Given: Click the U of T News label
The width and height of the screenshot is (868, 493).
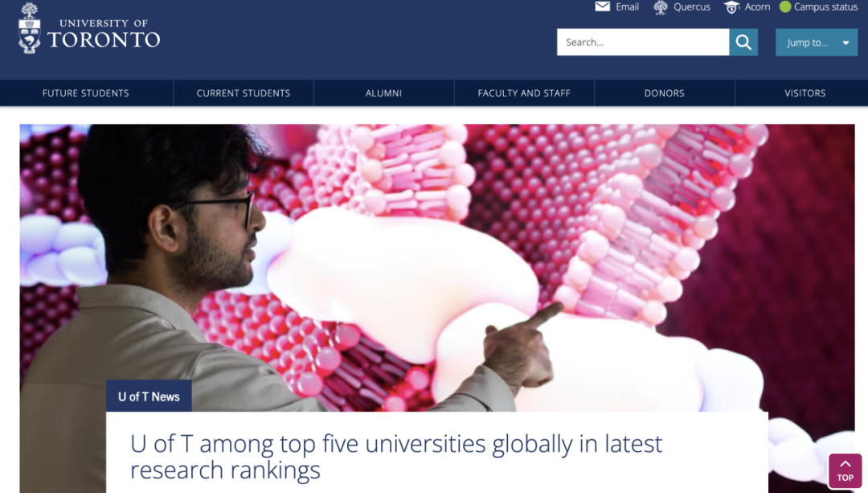Looking at the screenshot, I should (x=149, y=396).
